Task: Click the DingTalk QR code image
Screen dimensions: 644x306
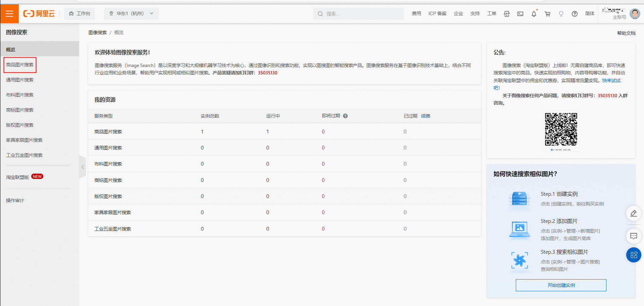Action: pos(561,129)
